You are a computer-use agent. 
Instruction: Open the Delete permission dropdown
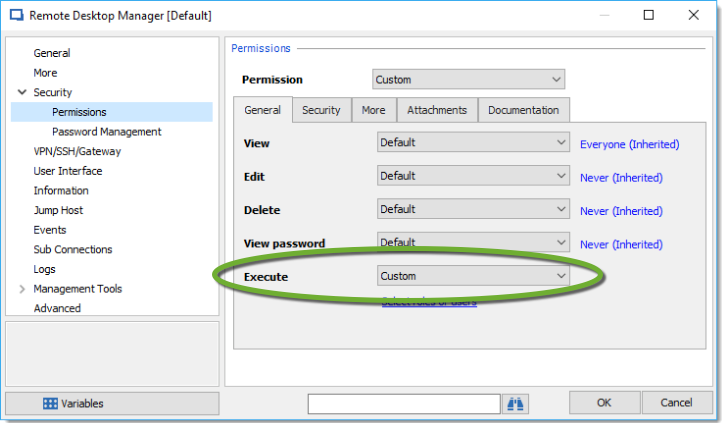pos(473,209)
